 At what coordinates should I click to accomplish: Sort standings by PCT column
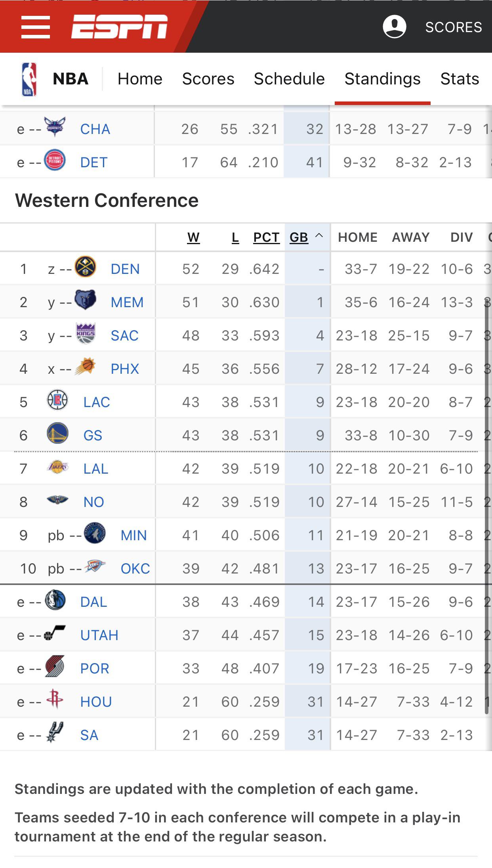(266, 237)
